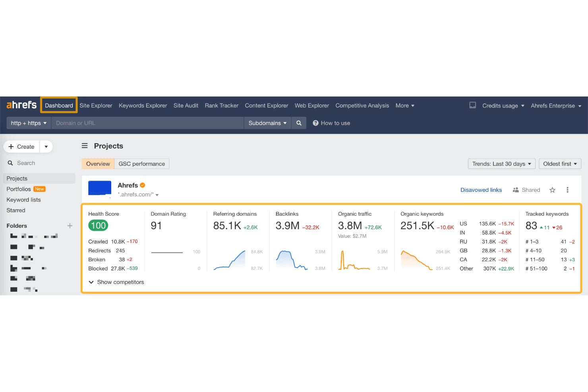
Task: Open Web Explorer
Action: pos(312,106)
